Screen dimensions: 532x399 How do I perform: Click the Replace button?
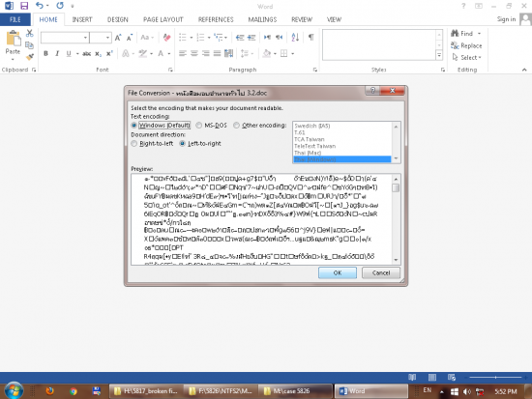coord(466,45)
